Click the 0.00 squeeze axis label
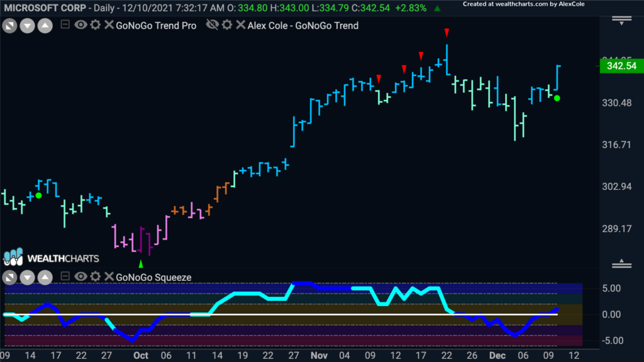 click(x=611, y=315)
